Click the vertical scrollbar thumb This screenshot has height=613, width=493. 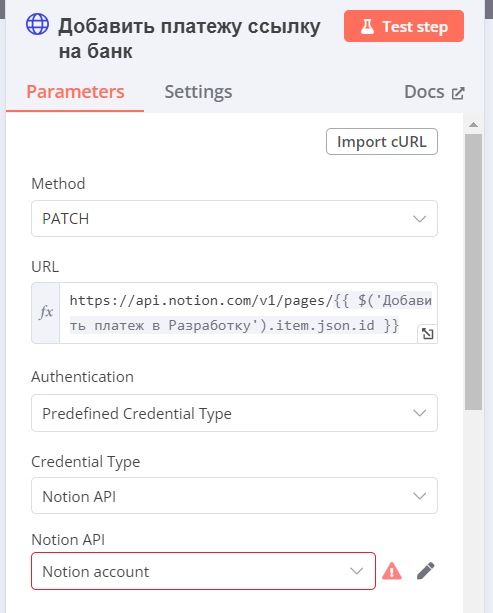[473, 272]
